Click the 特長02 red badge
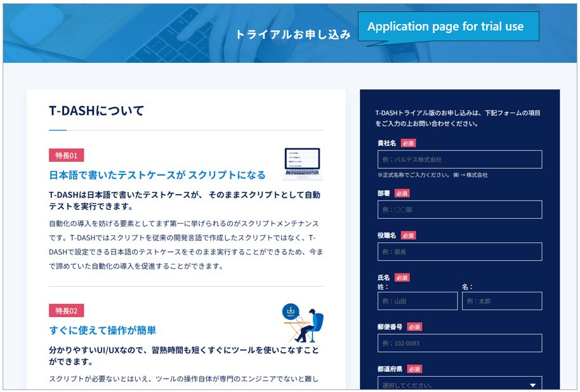 pos(66,311)
